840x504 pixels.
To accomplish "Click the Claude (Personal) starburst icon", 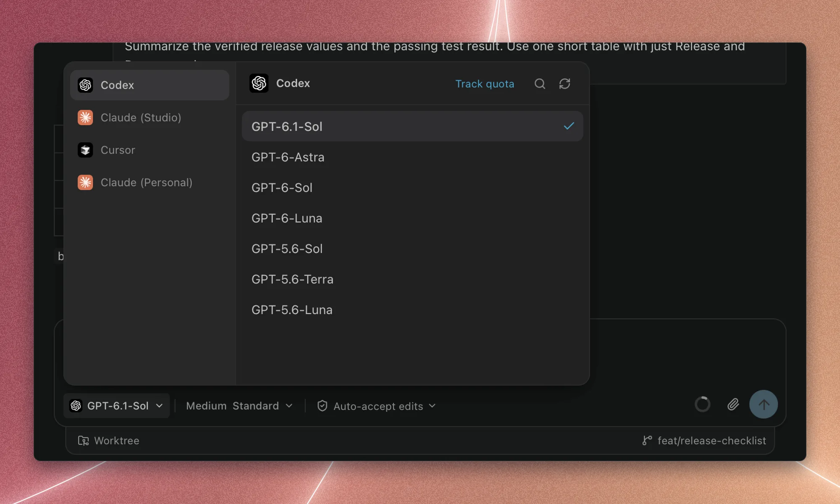I will 85,182.
